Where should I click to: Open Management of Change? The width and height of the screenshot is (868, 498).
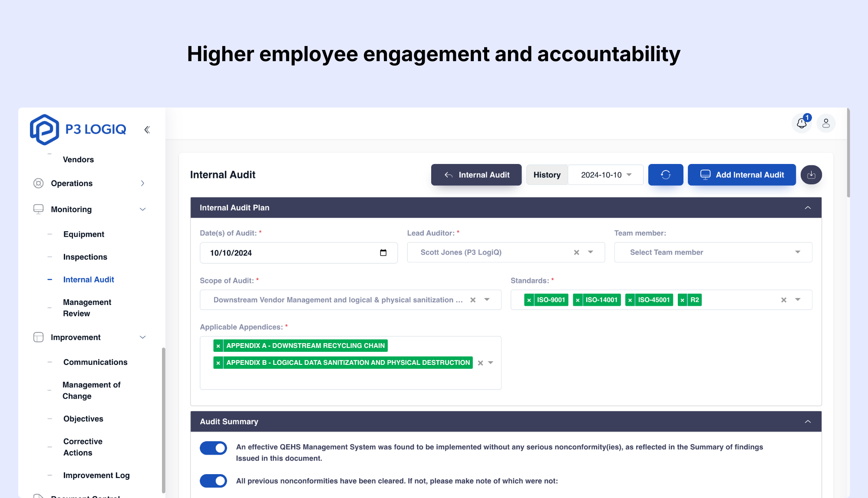click(x=91, y=390)
